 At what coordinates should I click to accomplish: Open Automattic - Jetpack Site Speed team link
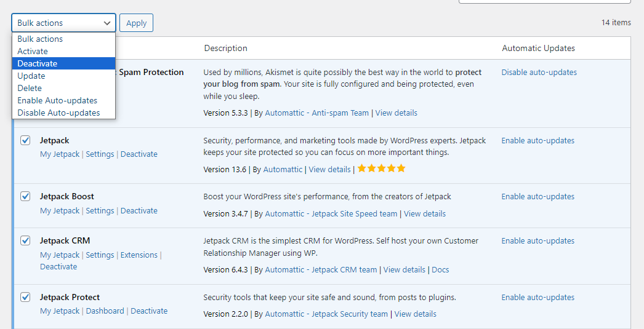pos(331,214)
